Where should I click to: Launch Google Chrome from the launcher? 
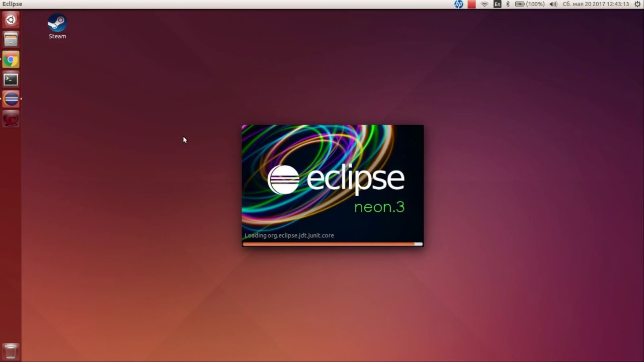[11, 60]
